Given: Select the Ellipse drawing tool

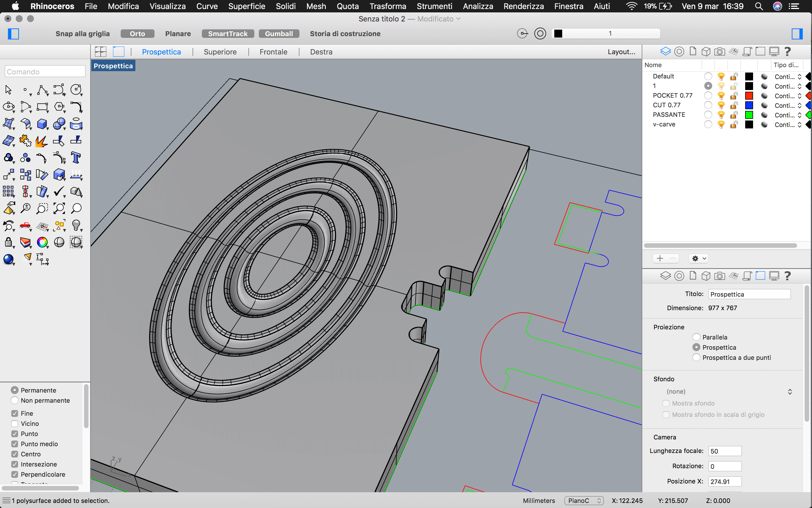Looking at the screenshot, I should click(x=8, y=107).
